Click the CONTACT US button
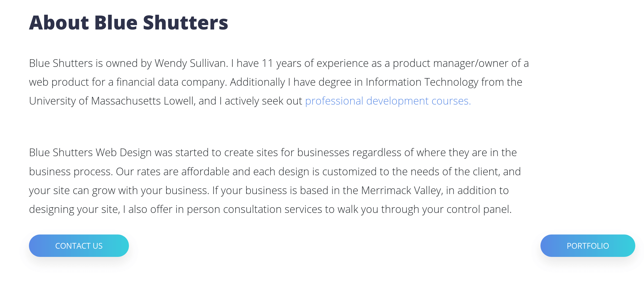The height and width of the screenshot is (285, 644). coord(79,246)
